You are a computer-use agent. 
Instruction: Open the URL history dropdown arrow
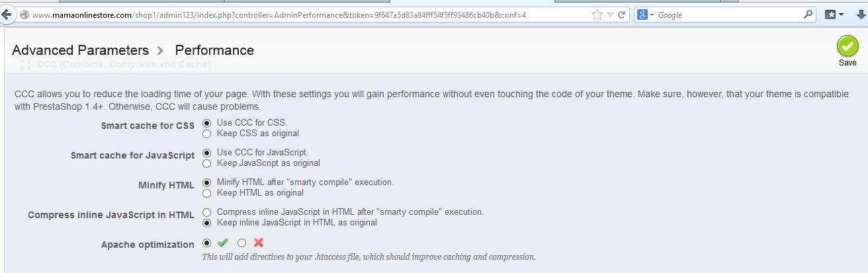coord(610,15)
